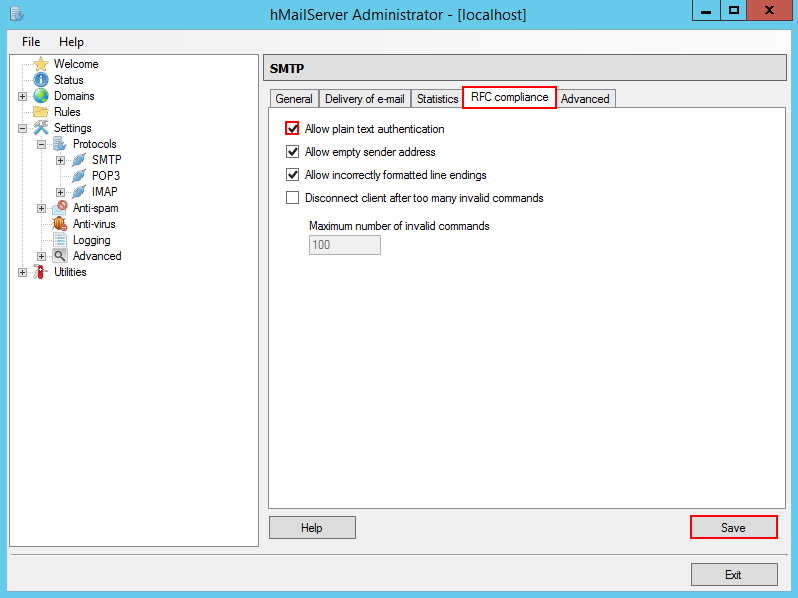Switch to the Statistics tab
This screenshot has width=798, height=598.
coord(437,99)
